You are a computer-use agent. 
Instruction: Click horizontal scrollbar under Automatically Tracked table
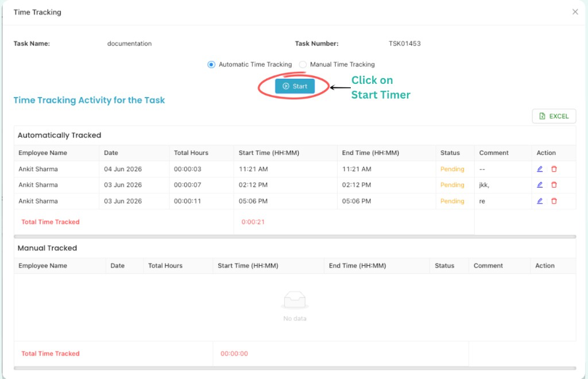point(295,237)
